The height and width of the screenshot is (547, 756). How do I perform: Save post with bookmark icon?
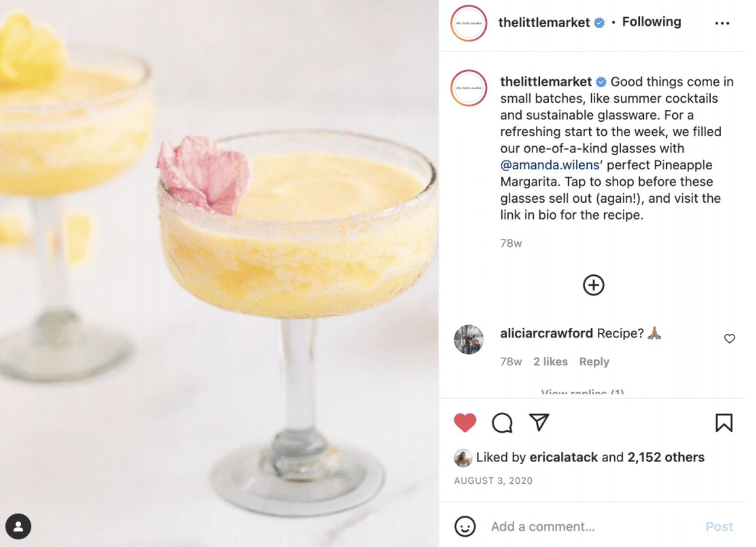pyautogui.click(x=724, y=423)
